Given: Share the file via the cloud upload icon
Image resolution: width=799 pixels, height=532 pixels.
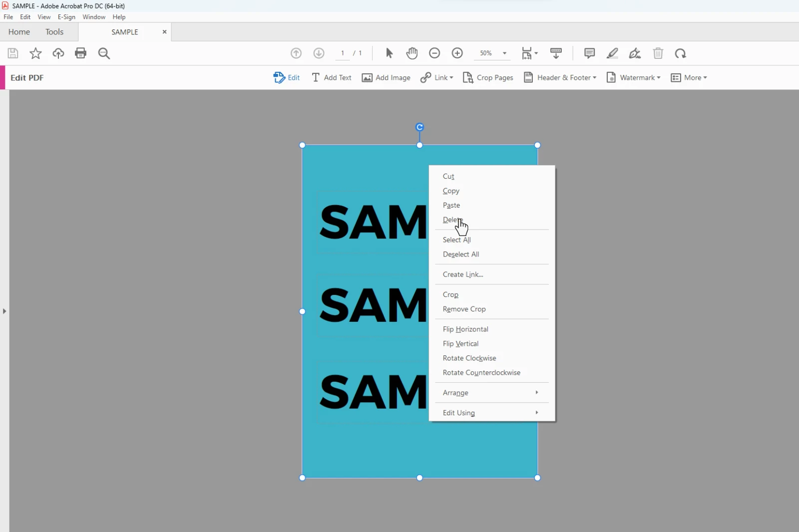Looking at the screenshot, I should point(58,53).
